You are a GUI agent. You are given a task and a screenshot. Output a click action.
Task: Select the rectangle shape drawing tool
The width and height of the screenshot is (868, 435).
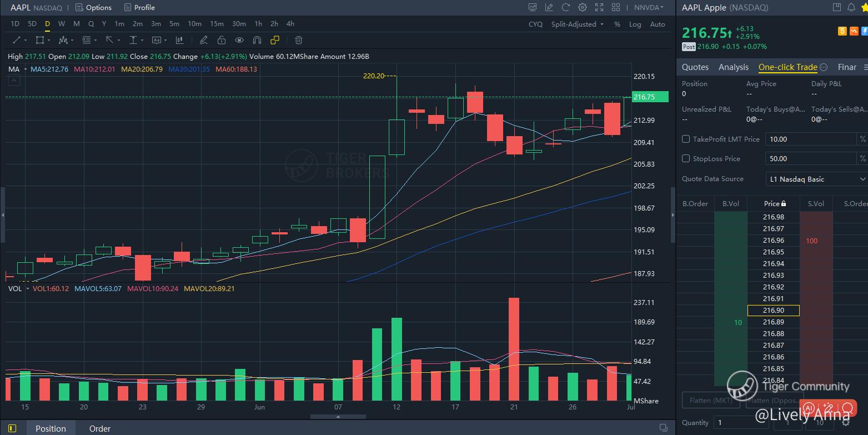pyautogui.click(x=39, y=40)
